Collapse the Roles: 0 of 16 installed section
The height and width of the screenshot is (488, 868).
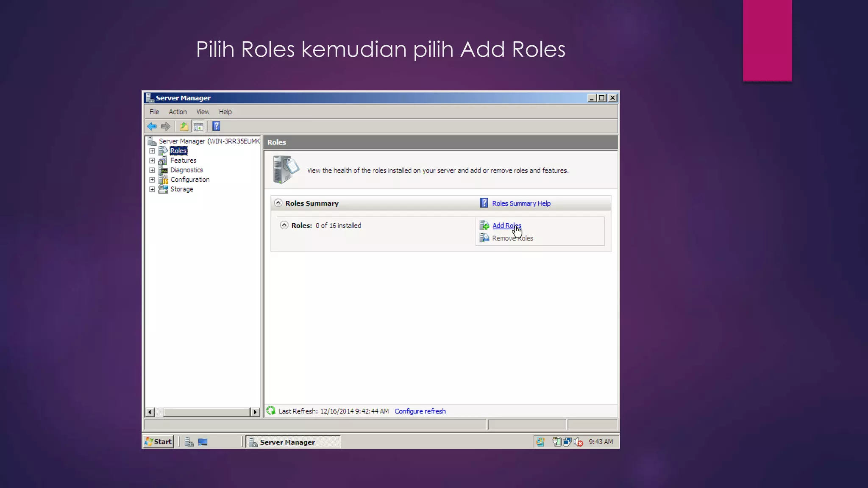(x=284, y=225)
